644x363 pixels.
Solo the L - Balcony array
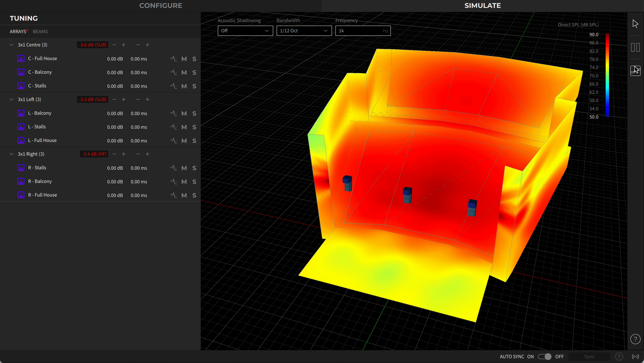(194, 113)
